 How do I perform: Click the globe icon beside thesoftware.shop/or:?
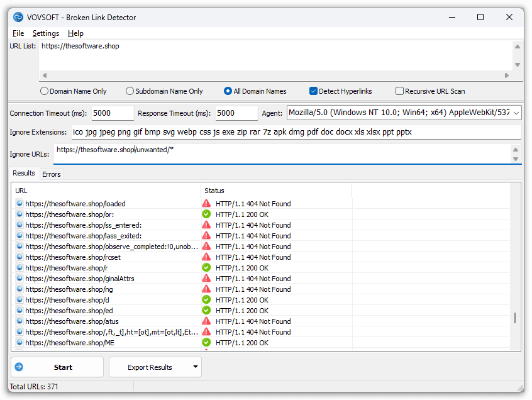point(19,214)
